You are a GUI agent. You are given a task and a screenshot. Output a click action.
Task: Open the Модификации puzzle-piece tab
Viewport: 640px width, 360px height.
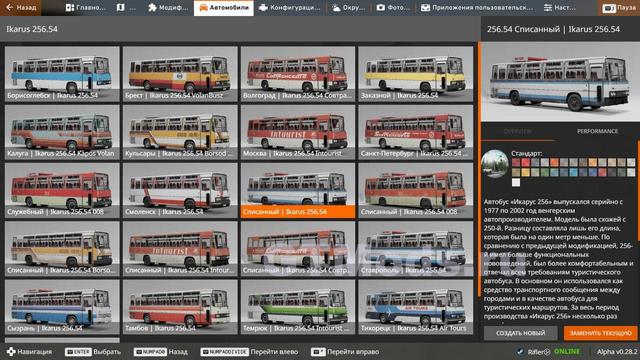(168, 8)
